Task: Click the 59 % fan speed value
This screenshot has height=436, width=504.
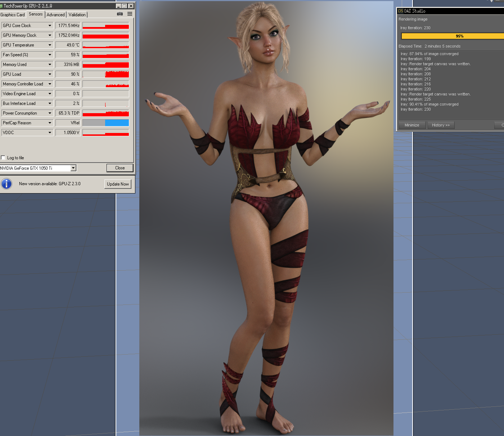Action: [x=68, y=55]
